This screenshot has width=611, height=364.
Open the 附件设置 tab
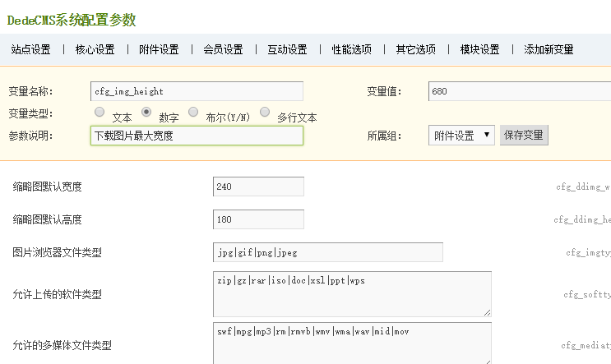tap(159, 49)
